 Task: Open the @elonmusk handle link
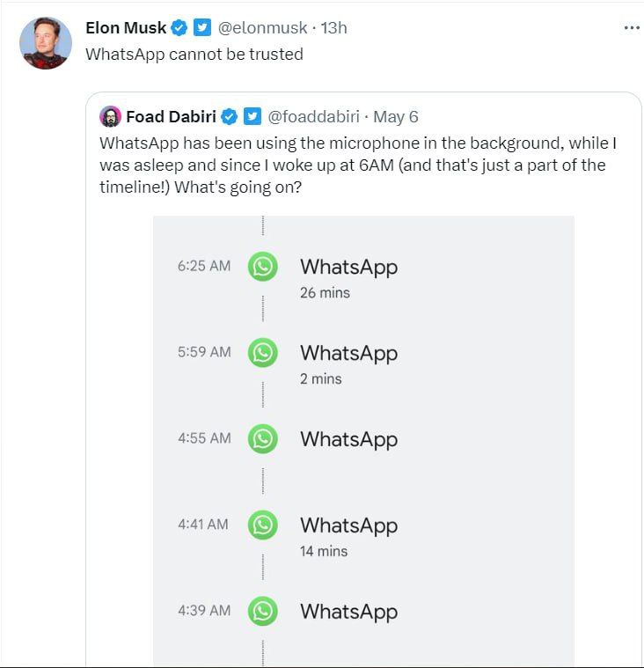pyautogui.click(x=262, y=28)
